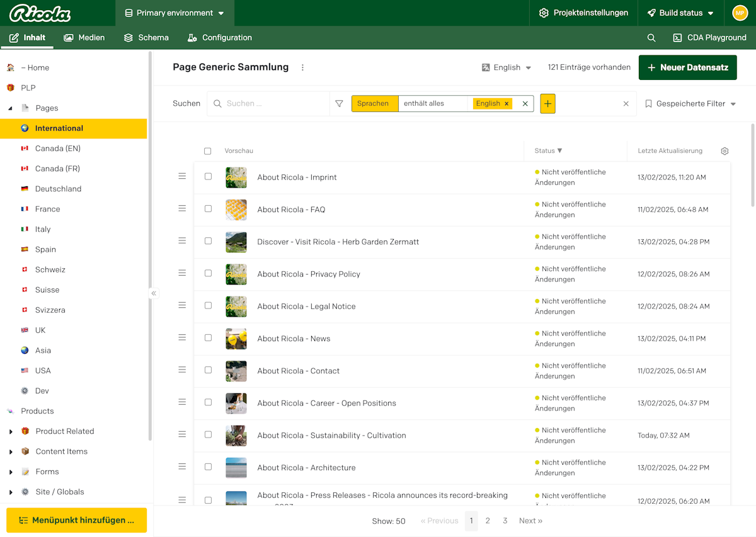Expand the Site / Globals tree node
Image resolution: width=756 pixels, height=537 pixels.
coord(10,492)
